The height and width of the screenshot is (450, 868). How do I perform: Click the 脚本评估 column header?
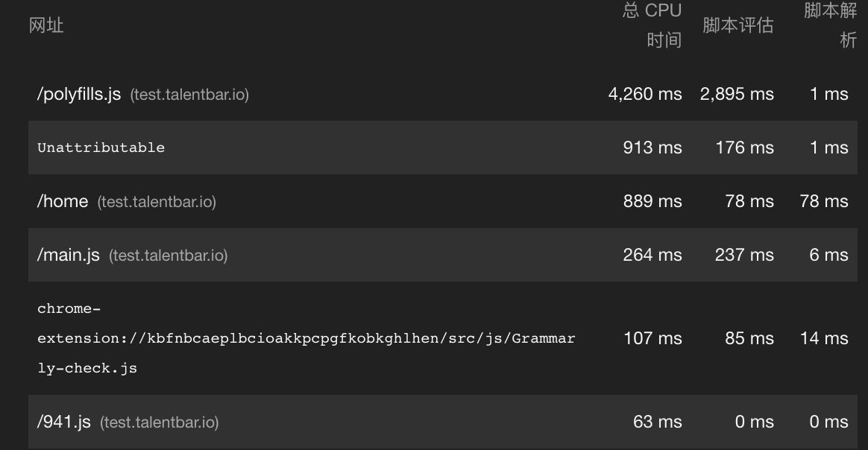tap(738, 25)
